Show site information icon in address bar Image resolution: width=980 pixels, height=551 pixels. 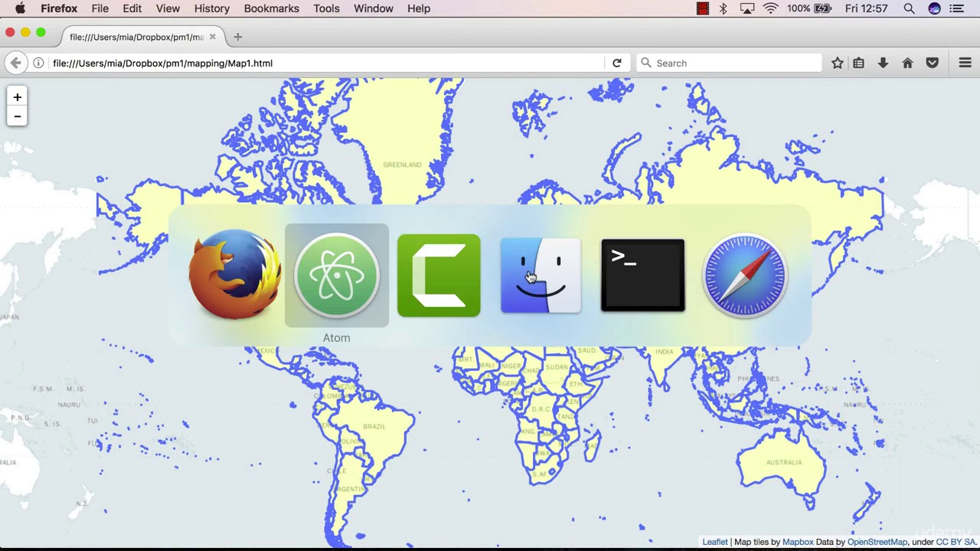coord(38,63)
